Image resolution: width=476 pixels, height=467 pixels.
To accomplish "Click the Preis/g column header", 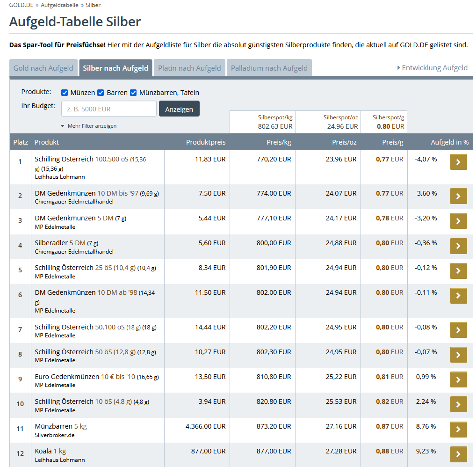I will click(392, 142).
